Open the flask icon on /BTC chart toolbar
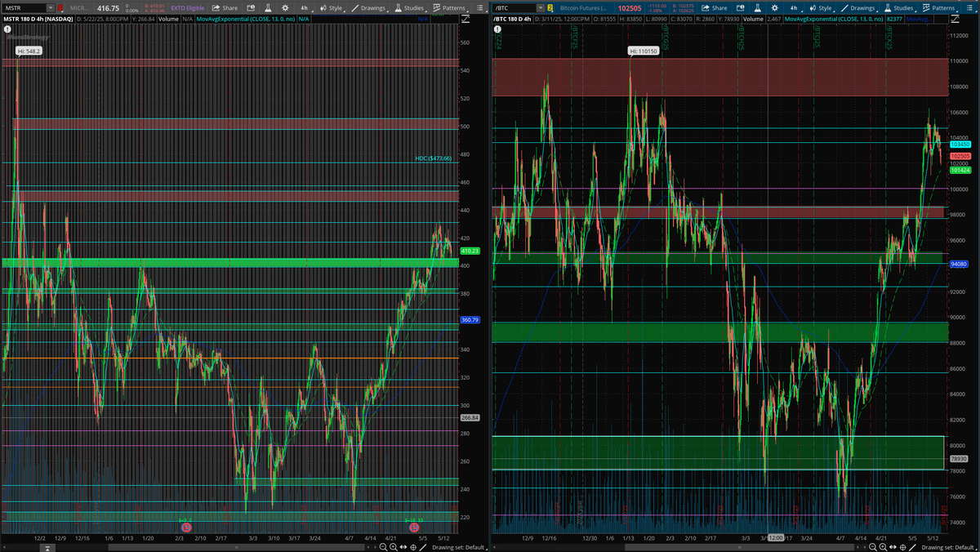 757,8
